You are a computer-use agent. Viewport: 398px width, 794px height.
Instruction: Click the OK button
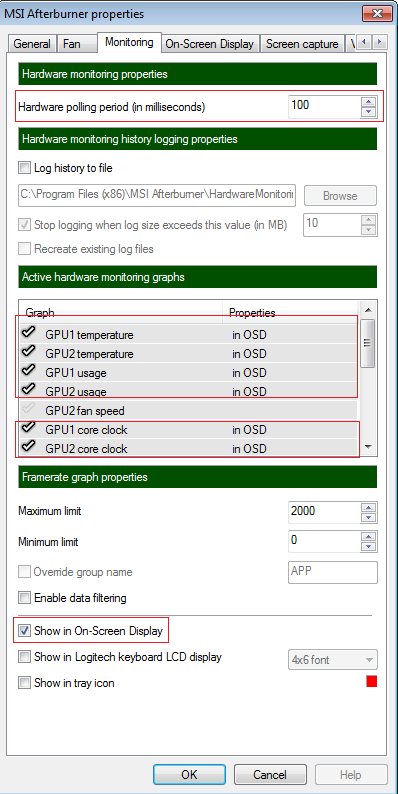click(189, 774)
